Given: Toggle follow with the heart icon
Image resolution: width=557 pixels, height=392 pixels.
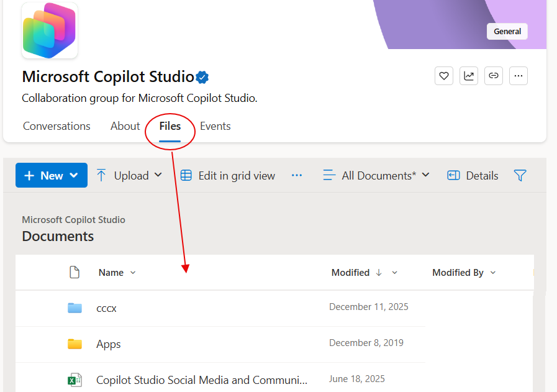Looking at the screenshot, I should (444, 75).
